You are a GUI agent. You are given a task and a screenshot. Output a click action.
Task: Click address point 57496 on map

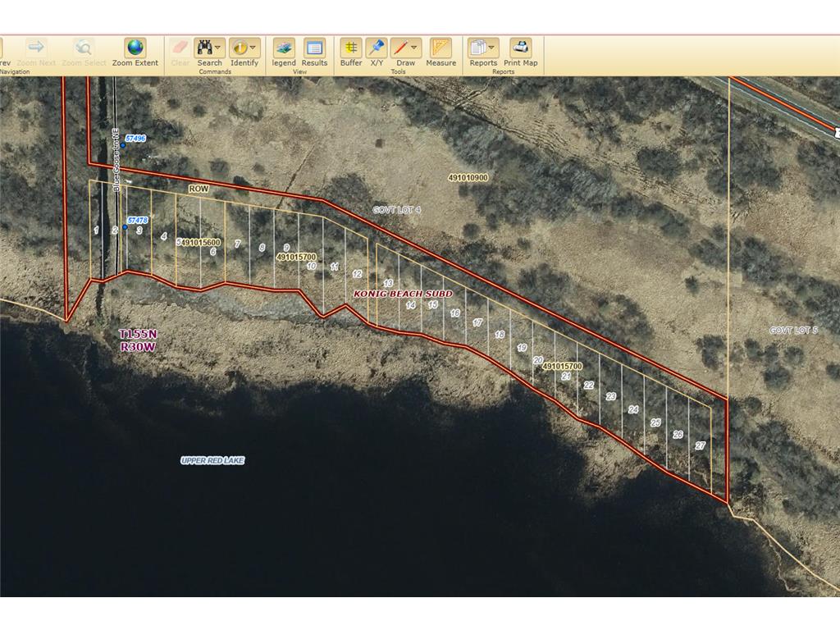[122, 146]
